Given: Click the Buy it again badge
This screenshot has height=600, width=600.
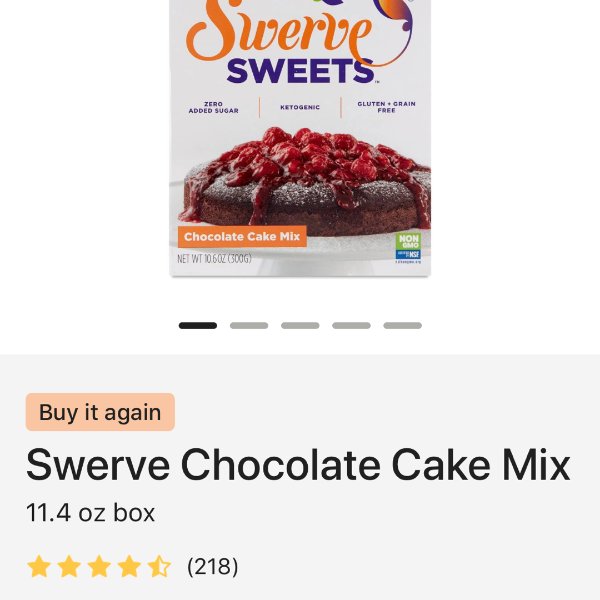Looking at the screenshot, I should 100,412.
